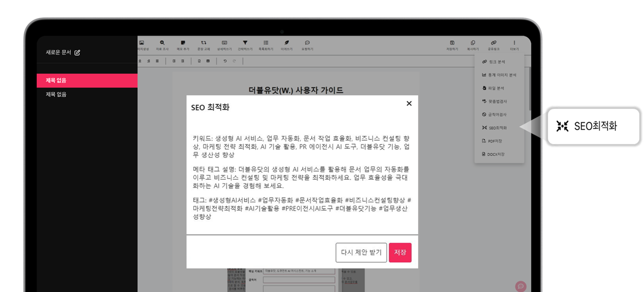Insert a table from the toolbar
Image resolution: width=644 pixels, height=292 pixels.
coord(208,61)
